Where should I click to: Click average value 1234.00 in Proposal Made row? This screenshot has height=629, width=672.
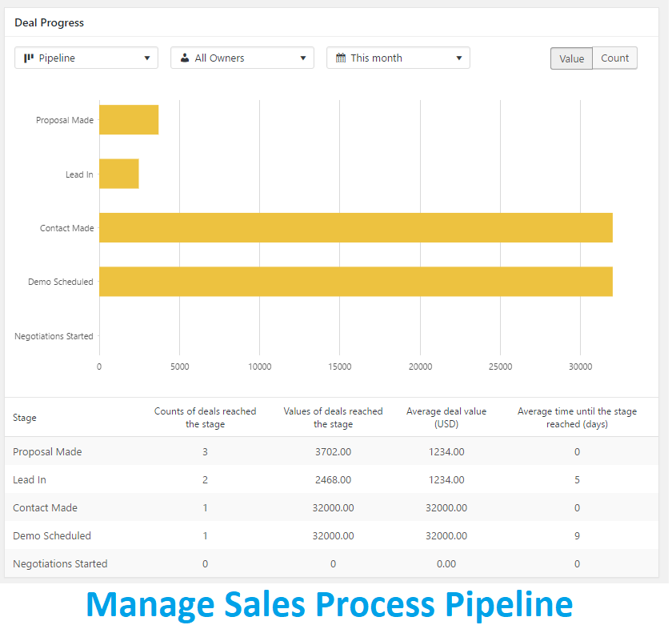pyautogui.click(x=446, y=452)
